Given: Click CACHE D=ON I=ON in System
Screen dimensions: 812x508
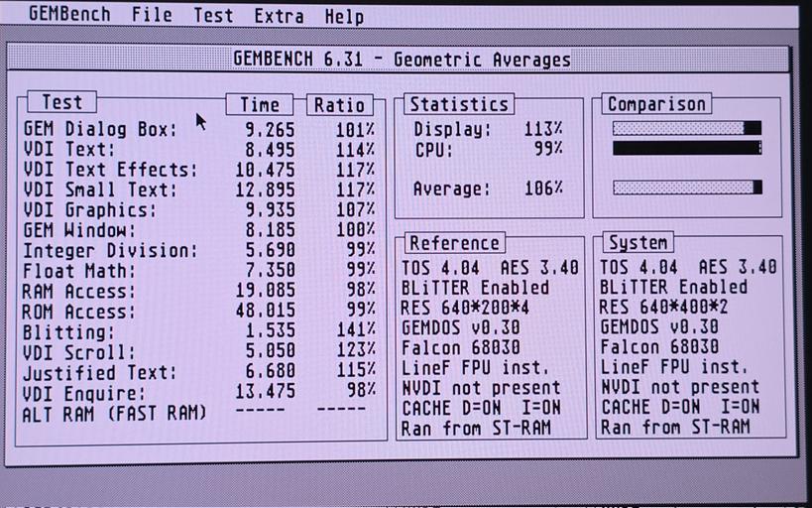Looking at the screenshot, I should pos(680,407).
